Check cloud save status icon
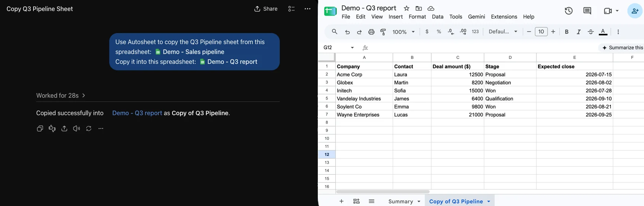Screen dimensions: 644x206 431,8
